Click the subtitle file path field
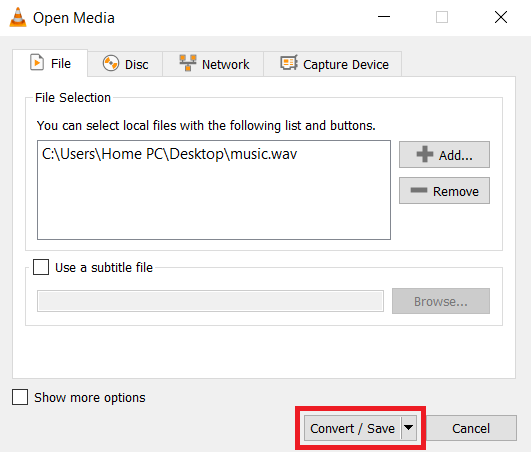The height and width of the screenshot is (452, 531). pyautogui.click(x=210, y=301)
